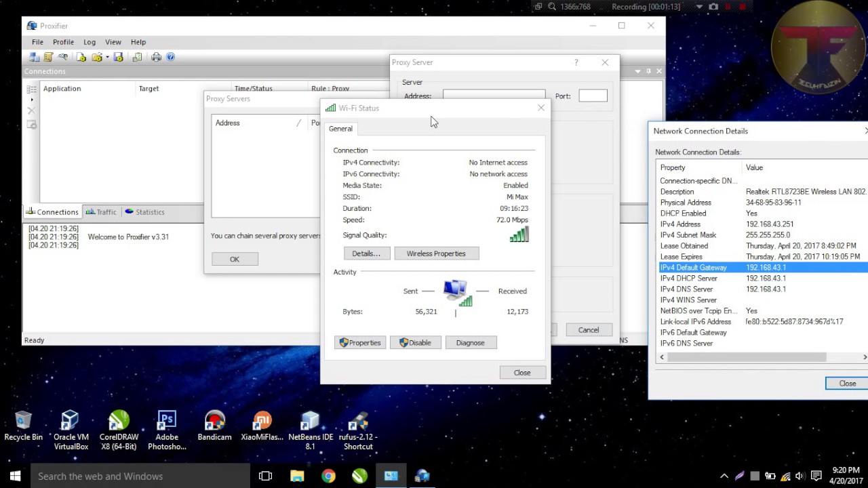The width and height of the screenshot is (868, 488).
Task: Expand the Open Profile dropdown arrow in toolbar
Action: pos(107,57)
